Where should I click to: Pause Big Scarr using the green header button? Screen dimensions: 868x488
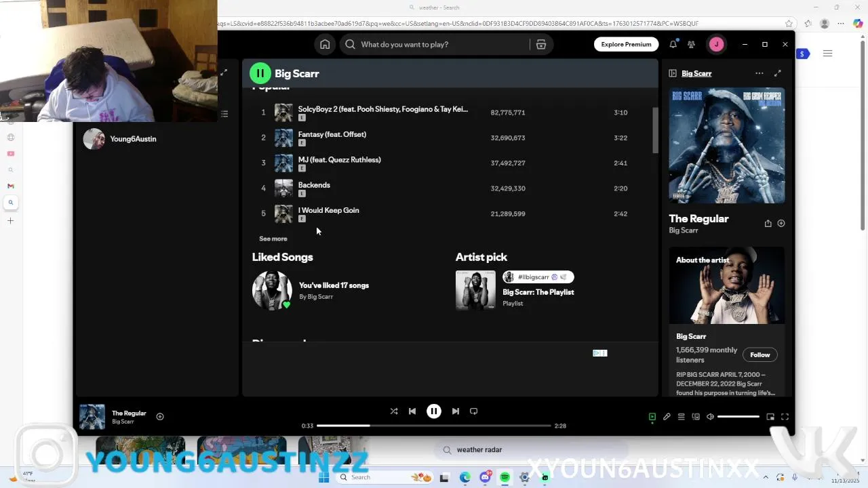[260, 73]
